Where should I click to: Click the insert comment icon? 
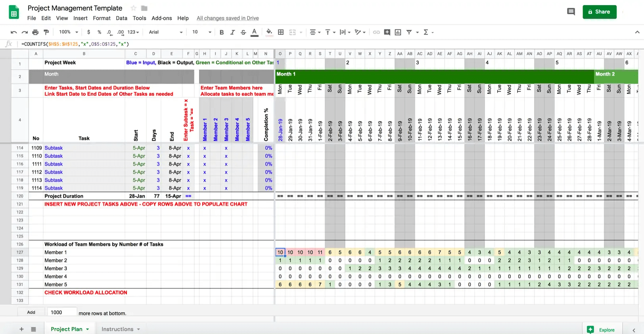pyautogui.click(x=387, y=32)
